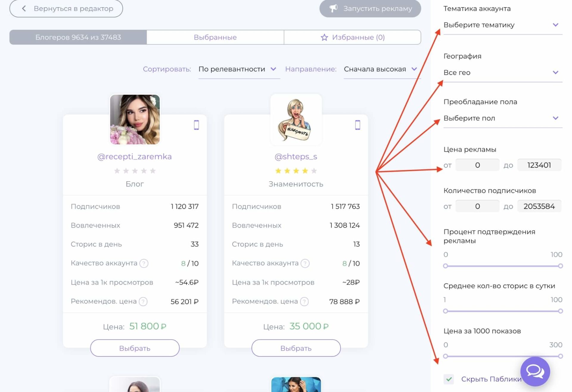Viewport: 572px width, 392px height.
Task: Click the right handle of Процент подтверждения рекламы slider
Action: [560, 266]
